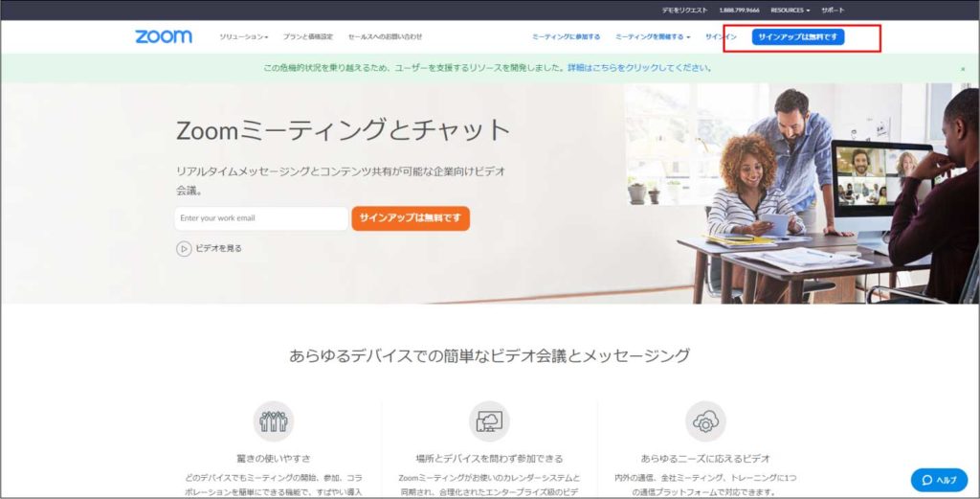This screenshot has width=980, height=499.
Task: Click the サポート link in top bar
Action: coord(833,10)
